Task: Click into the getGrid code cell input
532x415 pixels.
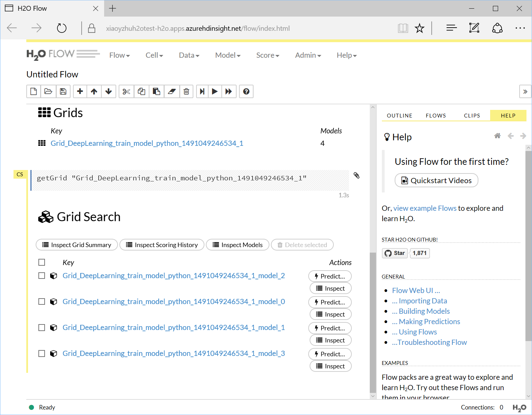Action: pos(190,180)
